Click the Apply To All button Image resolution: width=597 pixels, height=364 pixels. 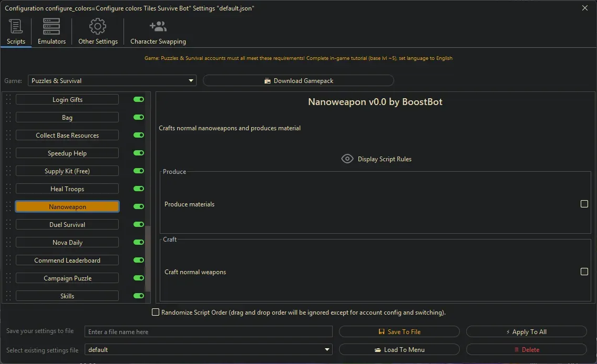526,332
